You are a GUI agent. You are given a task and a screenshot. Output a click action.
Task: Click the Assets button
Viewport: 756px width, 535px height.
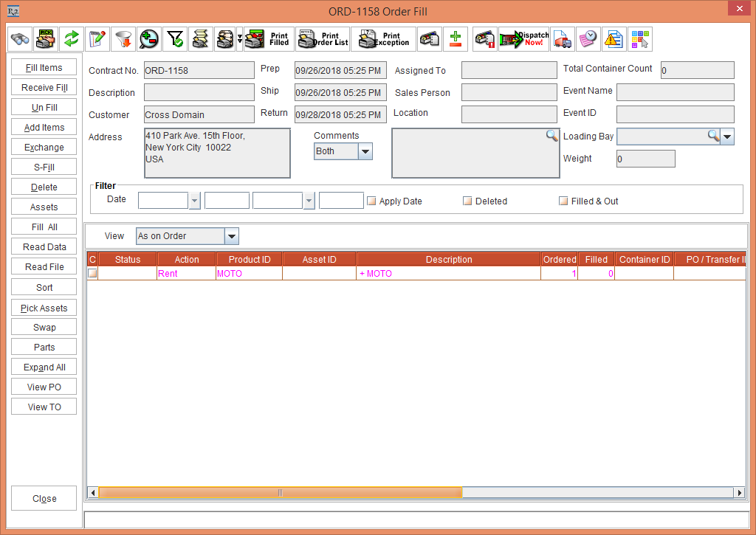click(x=44, y=207)
